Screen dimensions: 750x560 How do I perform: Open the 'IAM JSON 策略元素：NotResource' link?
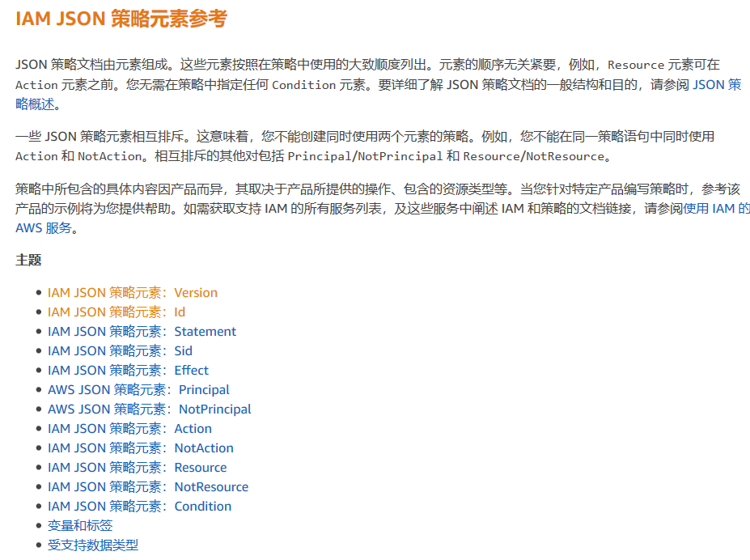coord(148,487)
